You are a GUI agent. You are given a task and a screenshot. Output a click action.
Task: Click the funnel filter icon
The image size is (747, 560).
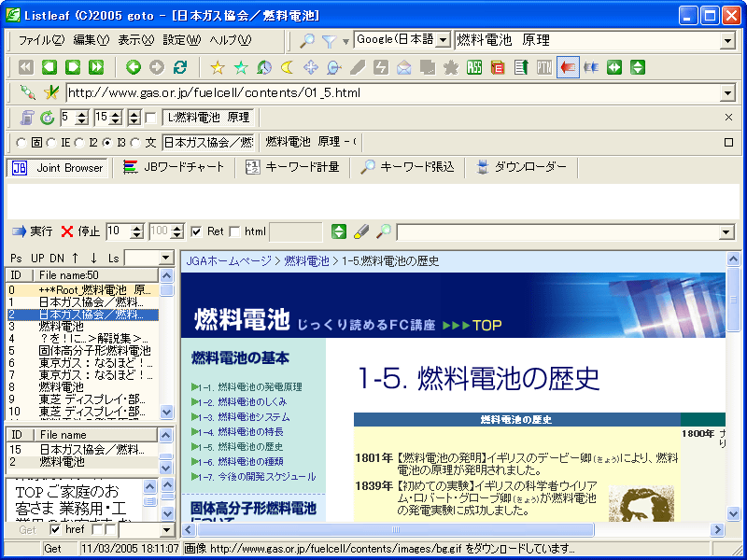pos(330,41)
